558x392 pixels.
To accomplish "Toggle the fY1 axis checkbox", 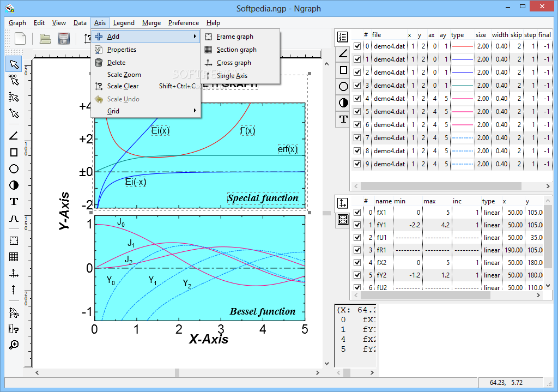I will pos(357,225).
